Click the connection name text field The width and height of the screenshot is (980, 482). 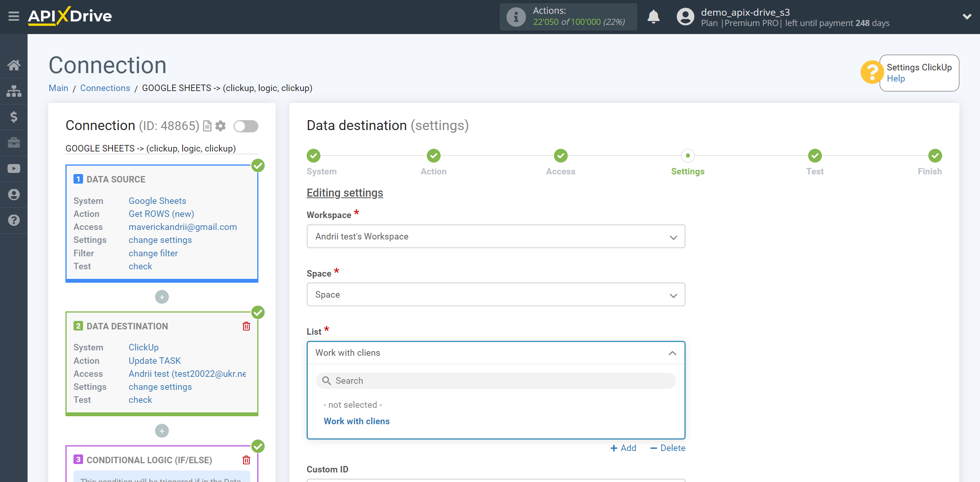tap(162, 148)
